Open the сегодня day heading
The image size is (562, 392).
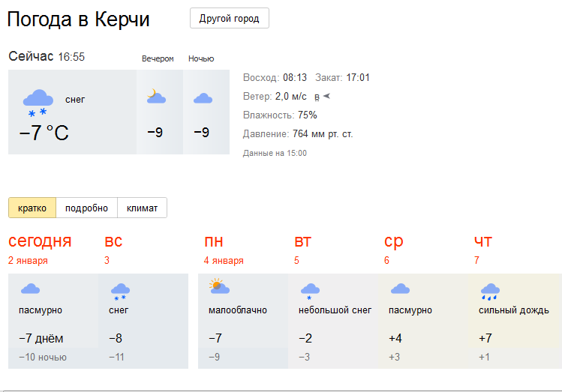(x=40, y=241)
